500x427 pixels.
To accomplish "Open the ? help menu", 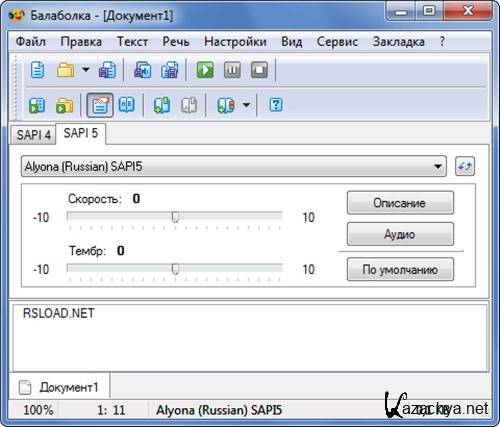I will pos(442,41).
